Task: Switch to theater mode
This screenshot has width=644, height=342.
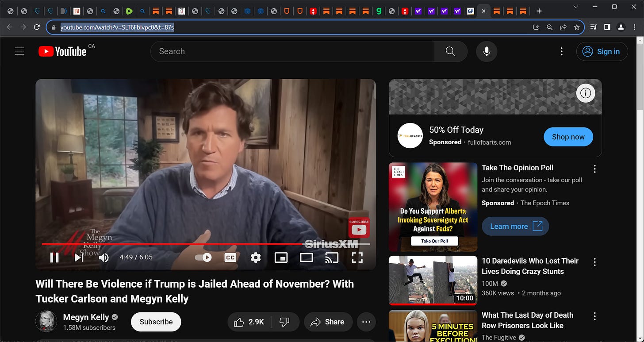Action: (307, 257)
